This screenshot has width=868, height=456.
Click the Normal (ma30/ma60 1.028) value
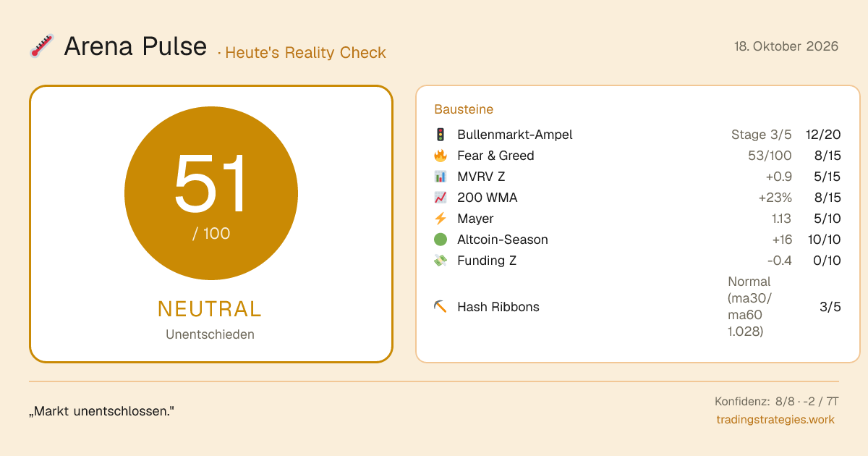[x=750, y=307]
